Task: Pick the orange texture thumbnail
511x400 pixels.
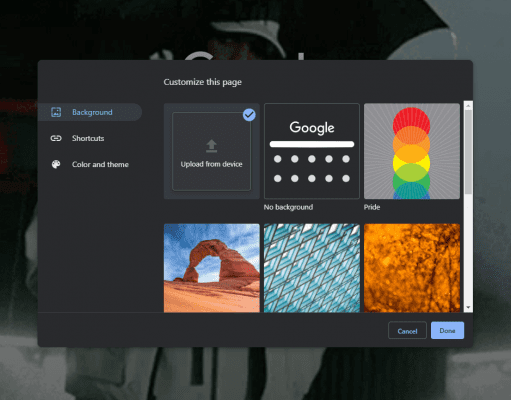Action: coord(412,268)
